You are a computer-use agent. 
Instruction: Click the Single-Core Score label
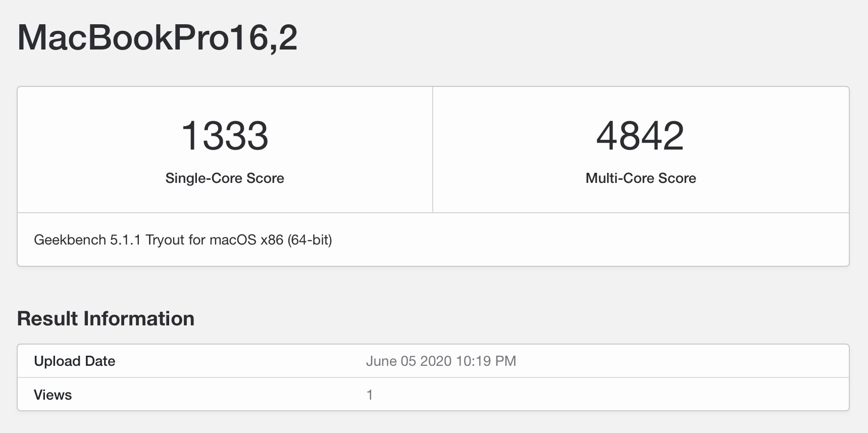(225, 178)
